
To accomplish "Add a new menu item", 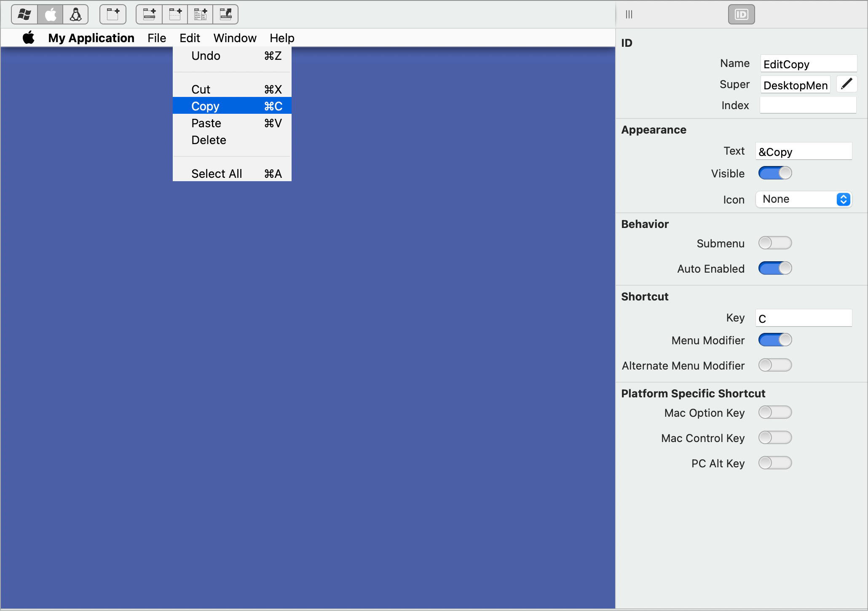I will coord(150,14).
